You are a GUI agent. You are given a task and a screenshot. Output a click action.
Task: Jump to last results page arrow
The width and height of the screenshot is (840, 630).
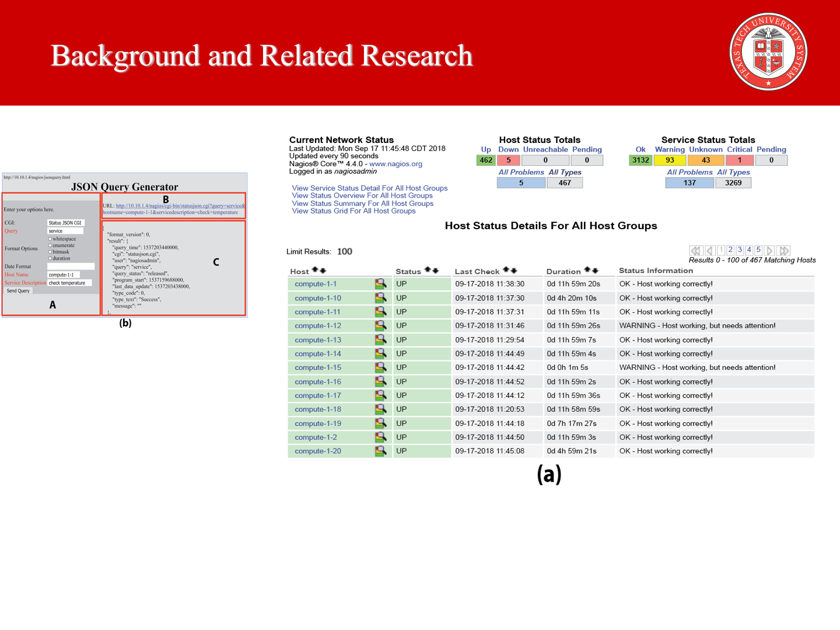pyautogui.click(x=784, y=251)
